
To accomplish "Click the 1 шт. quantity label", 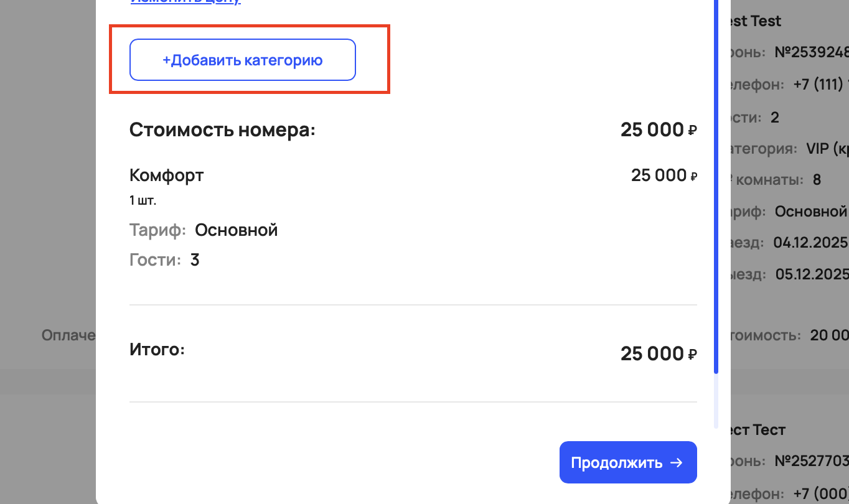I will (x=143, y=201).
